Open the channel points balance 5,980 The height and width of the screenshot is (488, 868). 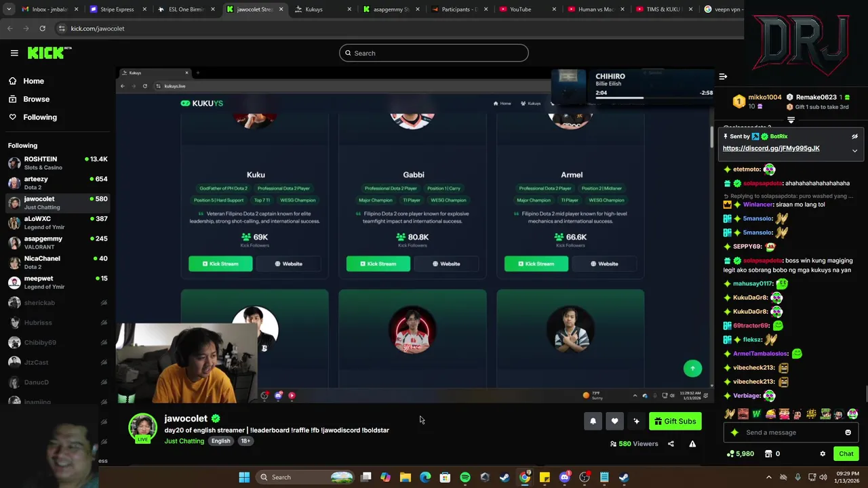point(740,454)
